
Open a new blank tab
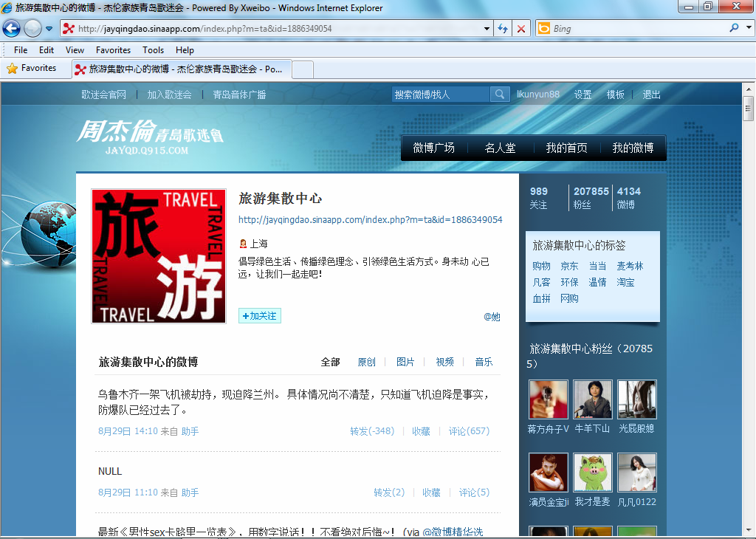(x=303, y=69)
